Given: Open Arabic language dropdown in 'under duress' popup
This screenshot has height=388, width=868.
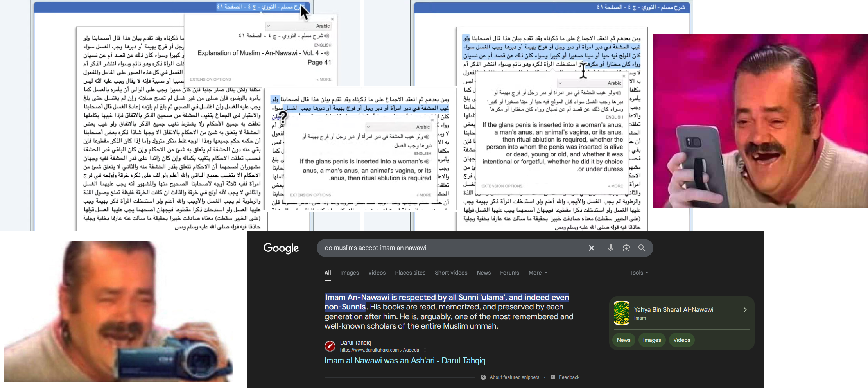Looking at the screenshot, I should pos(590,83).
